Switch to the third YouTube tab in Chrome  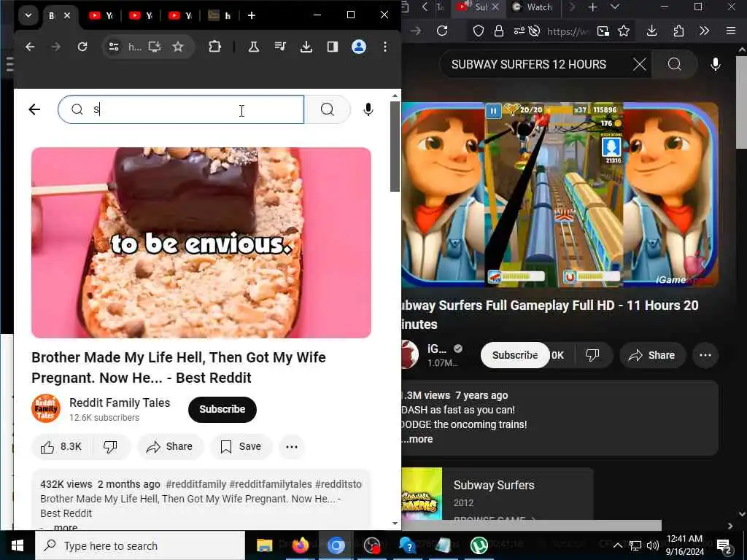(x=141, y=15)
